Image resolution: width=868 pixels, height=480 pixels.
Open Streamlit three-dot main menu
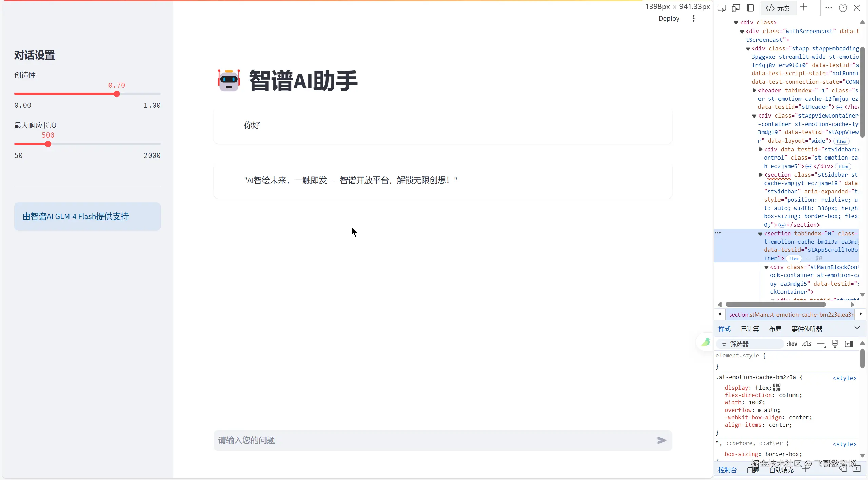694,18
